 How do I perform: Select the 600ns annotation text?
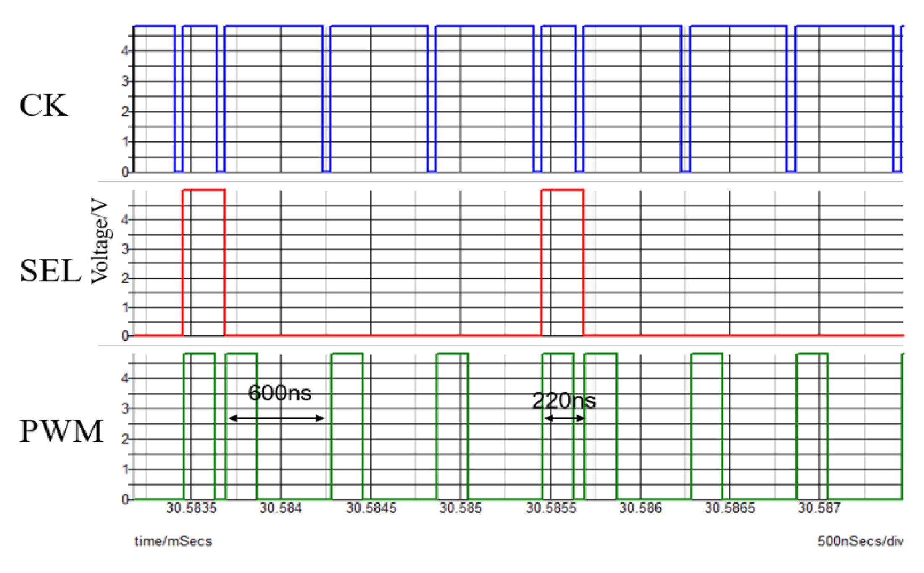(280, 393)
